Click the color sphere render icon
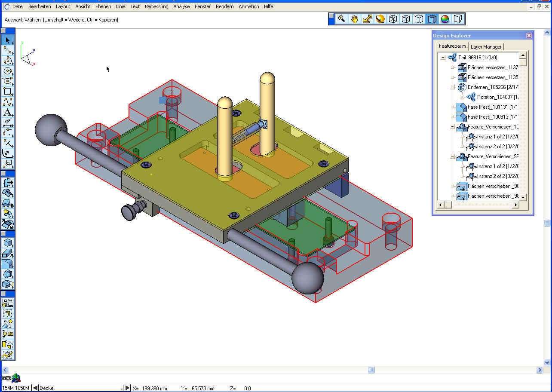The width and height of the screenshot is (552, 392). (x=445, y=19)
